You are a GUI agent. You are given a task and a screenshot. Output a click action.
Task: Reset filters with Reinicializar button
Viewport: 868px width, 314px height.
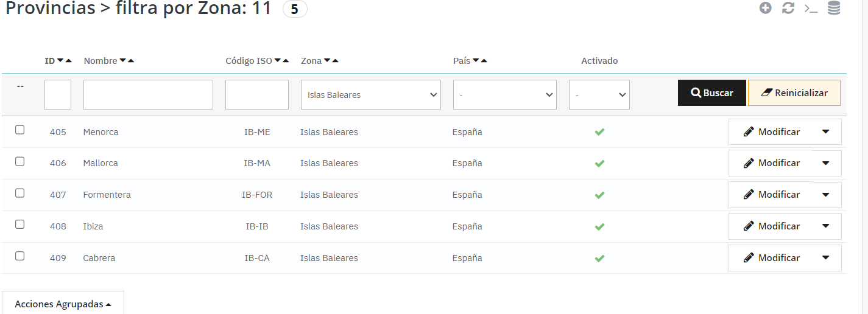pos(794,93)
